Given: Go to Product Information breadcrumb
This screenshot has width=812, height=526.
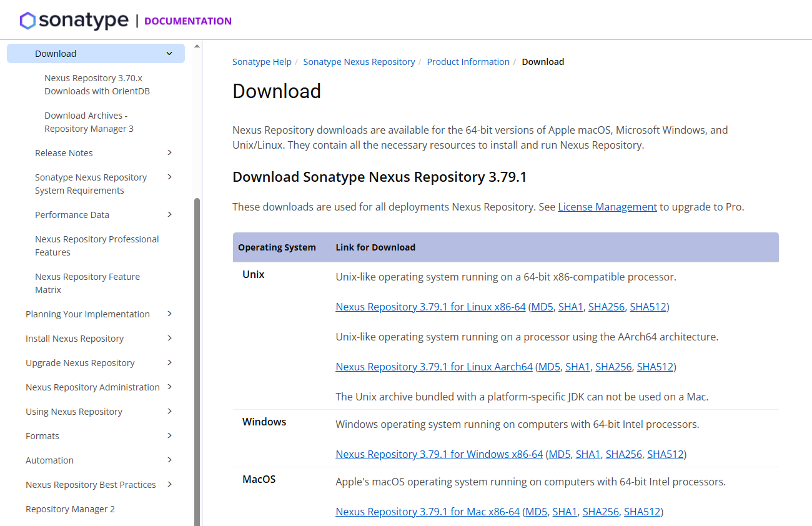Looking at the screenshot, I should coord(468,62).
